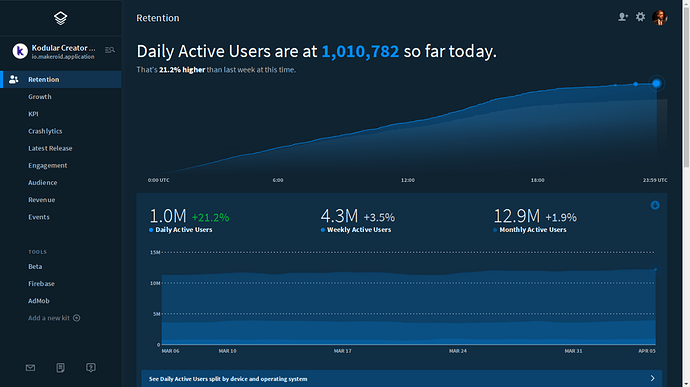Open the app switcher search icon

(110, 50)
